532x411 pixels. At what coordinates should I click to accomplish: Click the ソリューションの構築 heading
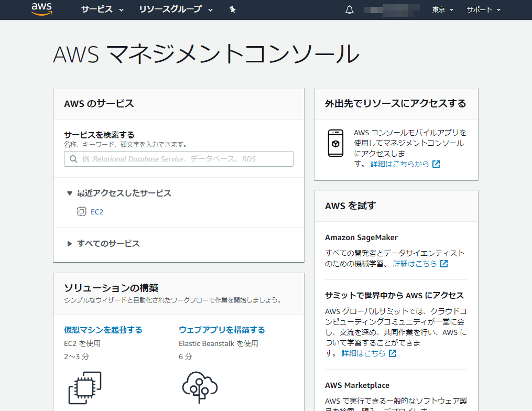[x=111, y=288]
